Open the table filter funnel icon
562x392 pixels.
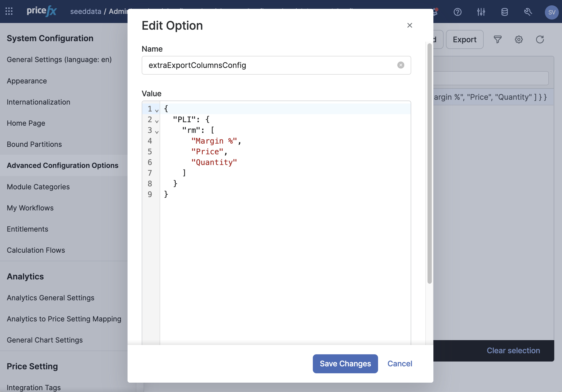[498, 40]
